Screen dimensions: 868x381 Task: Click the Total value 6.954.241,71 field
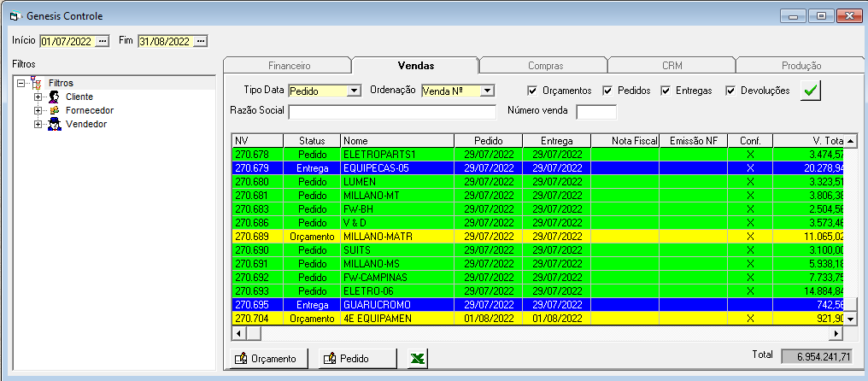tap(817, 357)
